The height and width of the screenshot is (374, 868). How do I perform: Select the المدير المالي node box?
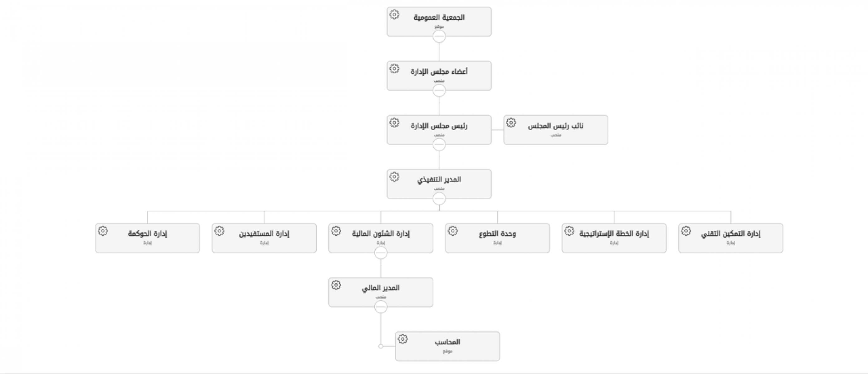(381, 292)
